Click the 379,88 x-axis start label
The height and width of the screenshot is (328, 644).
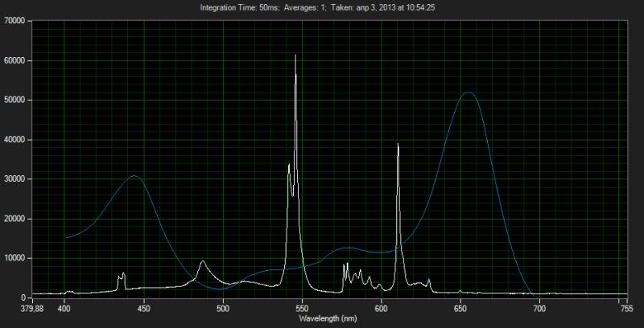(31, 306)
